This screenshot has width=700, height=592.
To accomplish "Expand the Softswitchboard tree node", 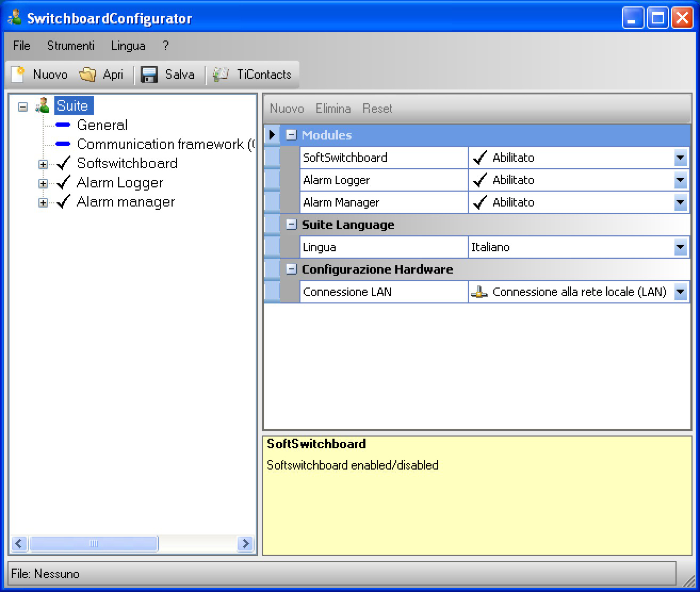I will click(43, 165).
